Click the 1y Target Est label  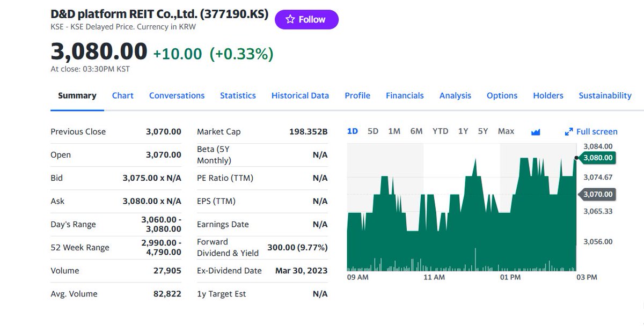coord(222,294)
